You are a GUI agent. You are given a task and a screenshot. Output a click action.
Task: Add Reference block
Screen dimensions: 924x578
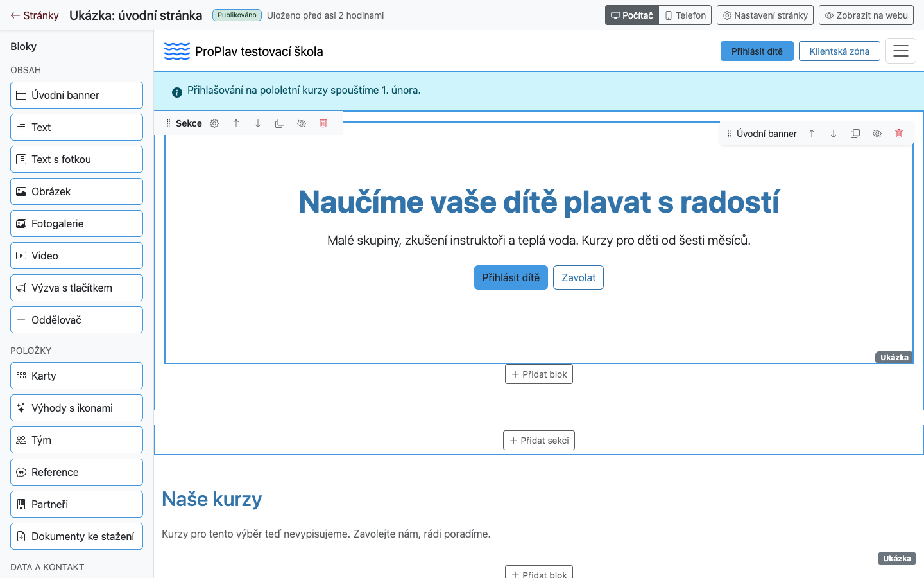pyautogui.click(x=76, y=472)
